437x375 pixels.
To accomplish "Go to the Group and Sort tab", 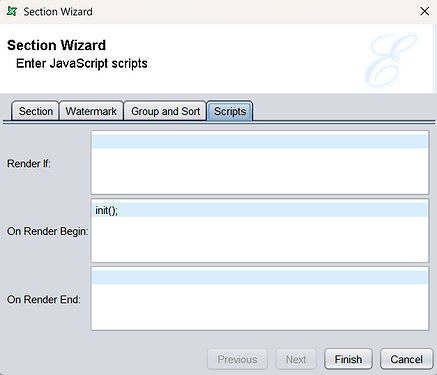I will 165,111.
